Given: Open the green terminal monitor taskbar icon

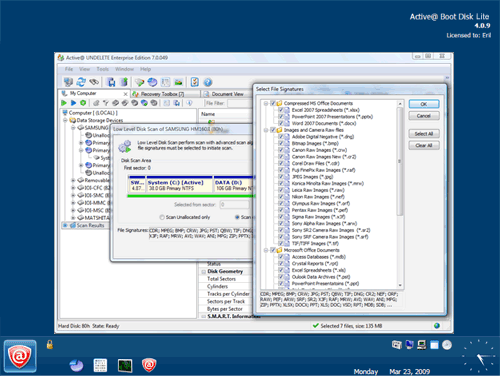Looking at the screenshot, I should point(125,365).
